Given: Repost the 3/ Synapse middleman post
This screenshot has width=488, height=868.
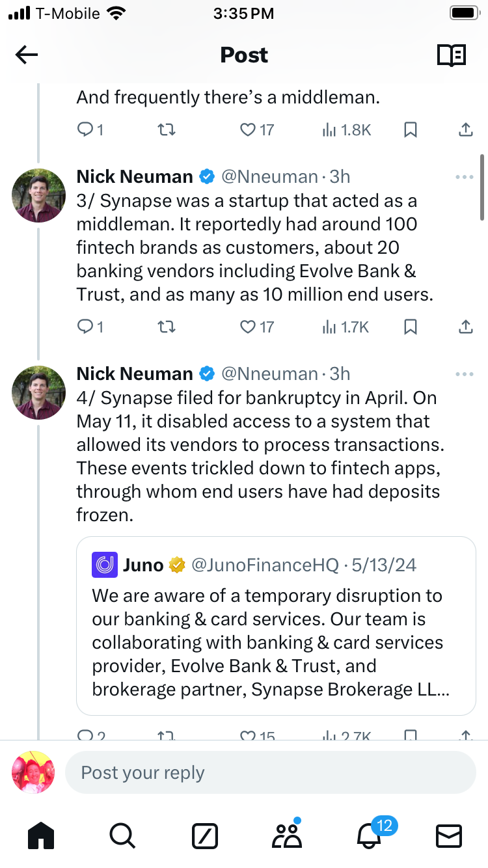Looking at the screenshot, I should [167, 327].
